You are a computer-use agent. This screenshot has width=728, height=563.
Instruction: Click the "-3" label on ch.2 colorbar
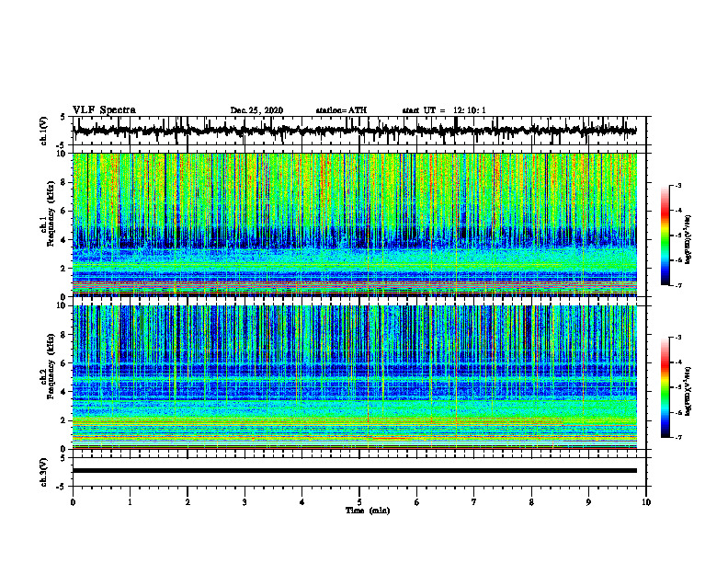coord(677,338)
